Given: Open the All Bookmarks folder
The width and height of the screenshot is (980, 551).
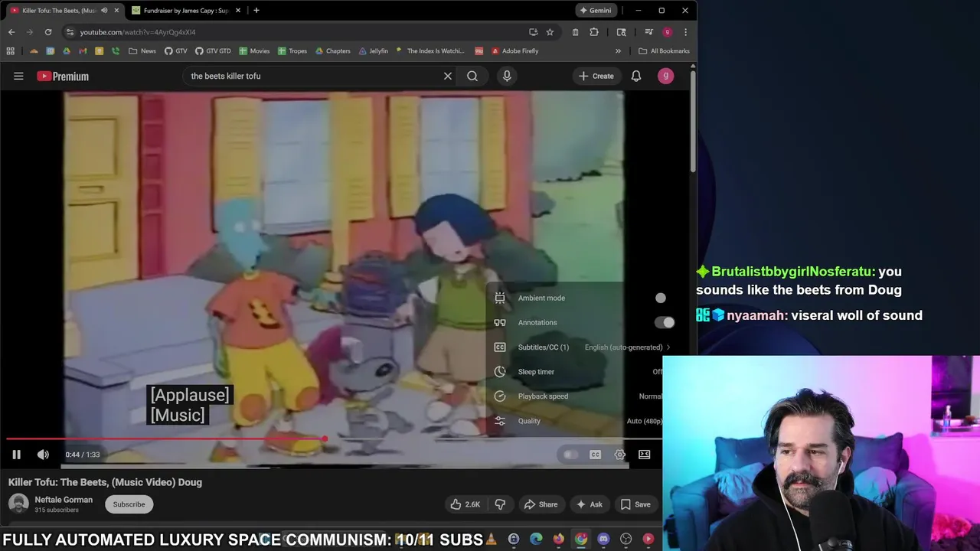Looking at the screenshot, I should click(664, 51).
